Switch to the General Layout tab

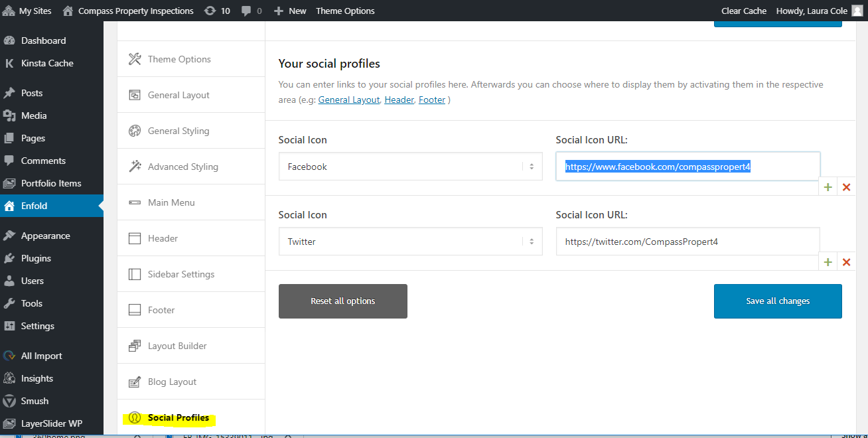click(191, 95)
